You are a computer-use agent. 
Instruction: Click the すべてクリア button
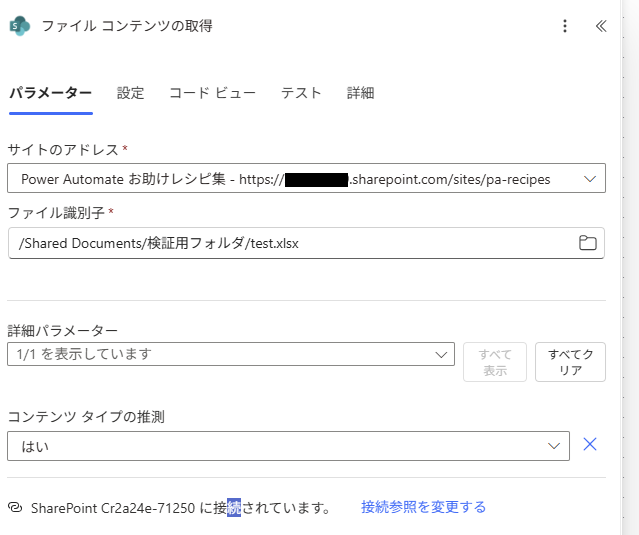[x=570, y=362]
